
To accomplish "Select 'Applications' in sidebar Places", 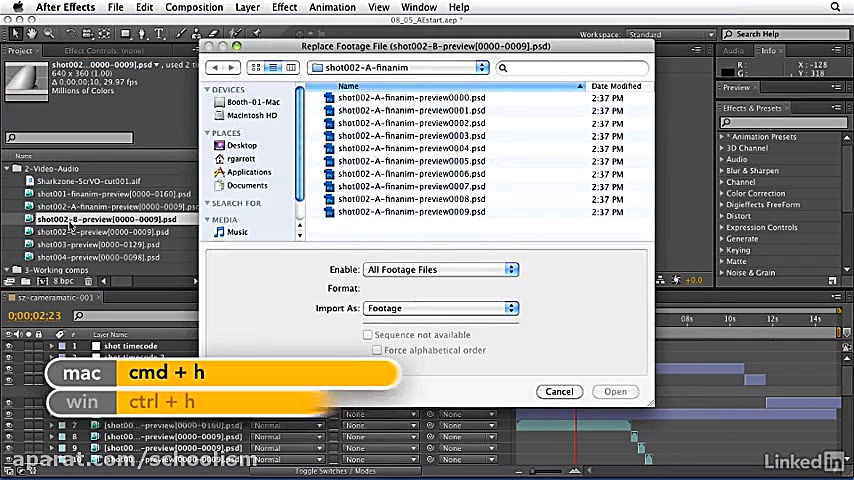I will 249,172.
